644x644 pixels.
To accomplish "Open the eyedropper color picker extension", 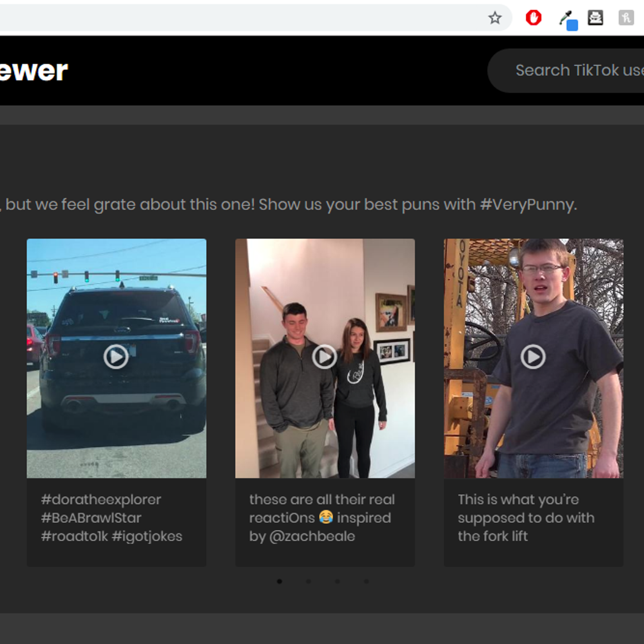I will tap(568, 20).
